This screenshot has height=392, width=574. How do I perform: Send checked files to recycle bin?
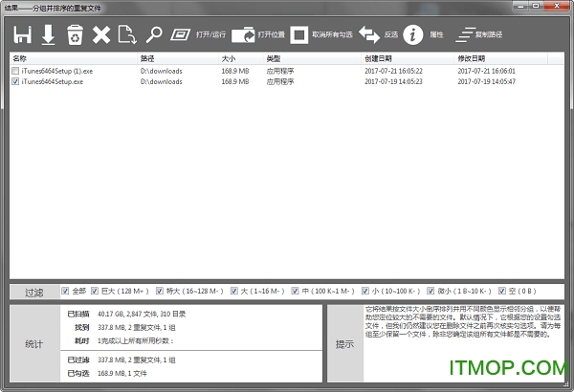point(75,34)
